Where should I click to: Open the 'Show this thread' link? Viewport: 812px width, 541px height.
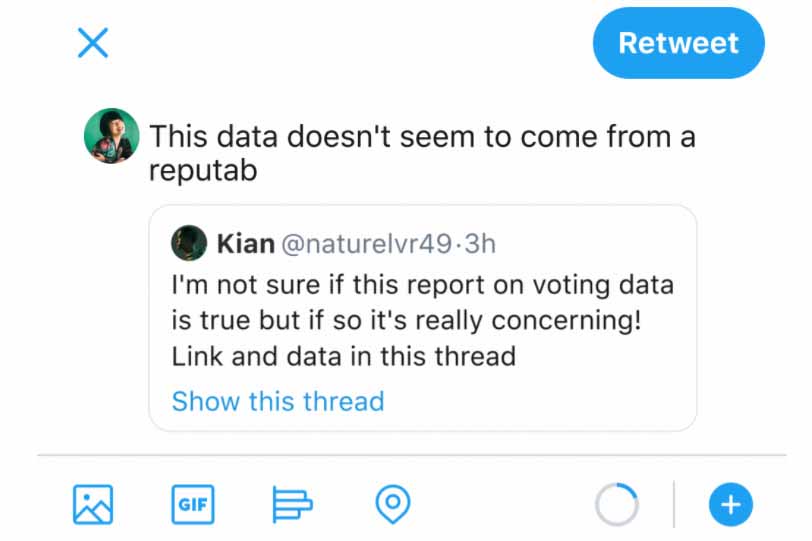click(278, 401)
